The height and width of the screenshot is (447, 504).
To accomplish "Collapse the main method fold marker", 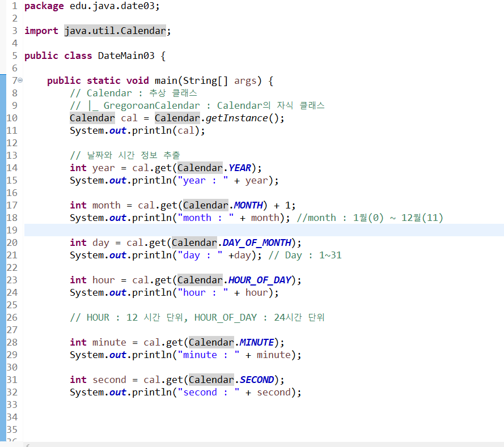I will (20, 80).
